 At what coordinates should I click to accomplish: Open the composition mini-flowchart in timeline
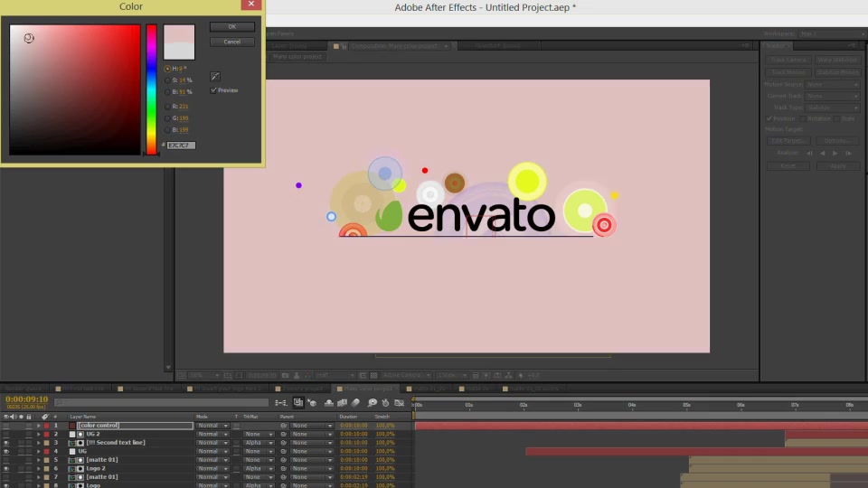(x=280, y=403)
